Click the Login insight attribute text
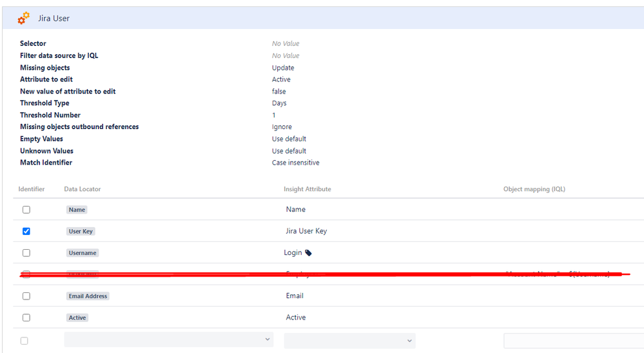This screenshot has width=644, height=353. pos(293,252)
